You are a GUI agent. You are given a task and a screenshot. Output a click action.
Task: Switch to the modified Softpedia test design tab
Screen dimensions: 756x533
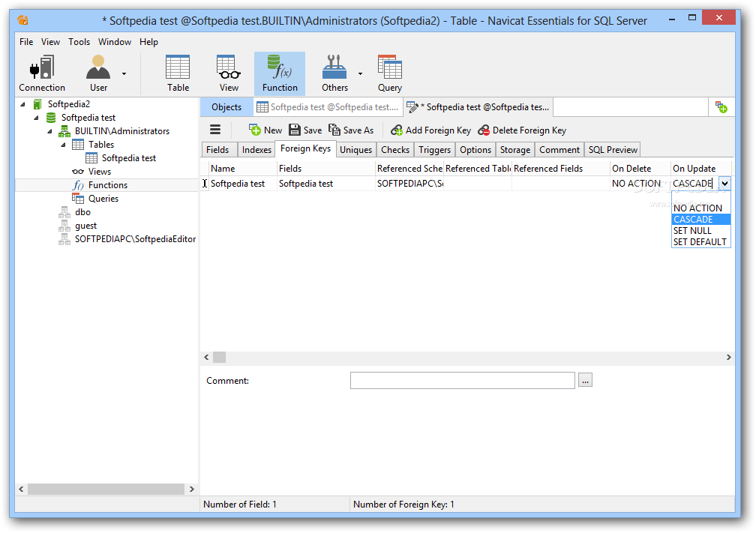pos(478,107)
